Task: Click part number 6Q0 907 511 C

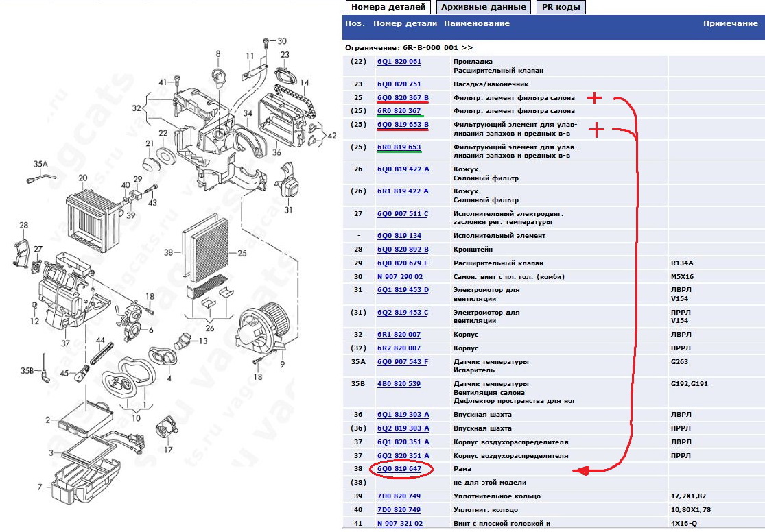Action: (x=402, y=214)
